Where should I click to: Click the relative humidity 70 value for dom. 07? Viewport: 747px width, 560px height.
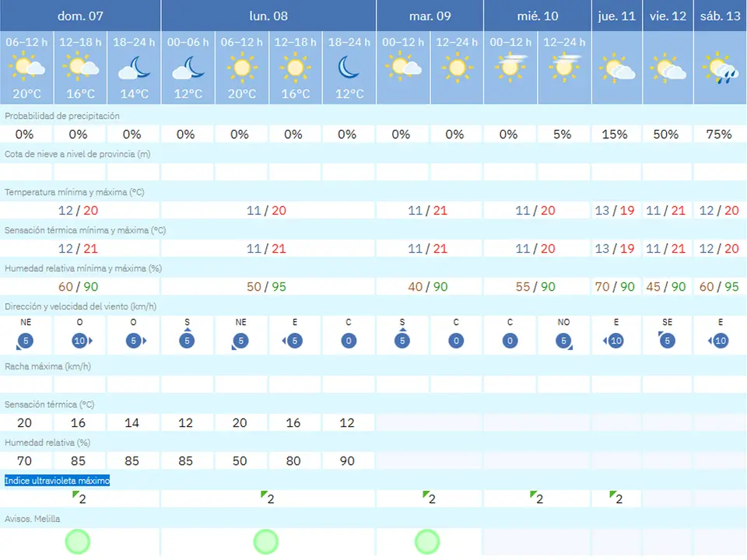[x=24, y=461]
